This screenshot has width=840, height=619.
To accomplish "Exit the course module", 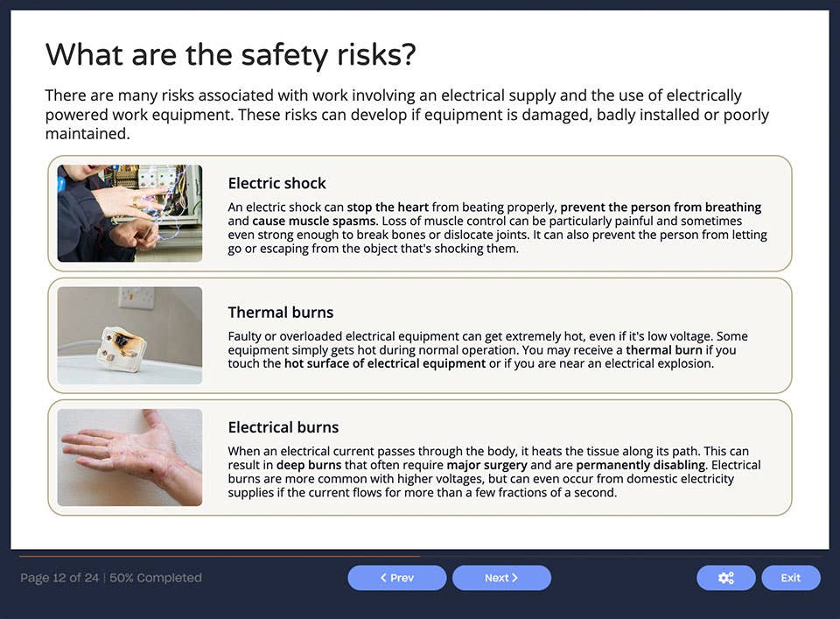I will 790,578.
